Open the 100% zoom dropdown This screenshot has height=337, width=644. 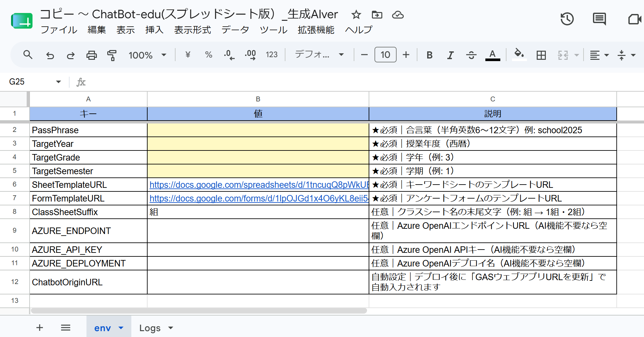[x=147, y=55]
